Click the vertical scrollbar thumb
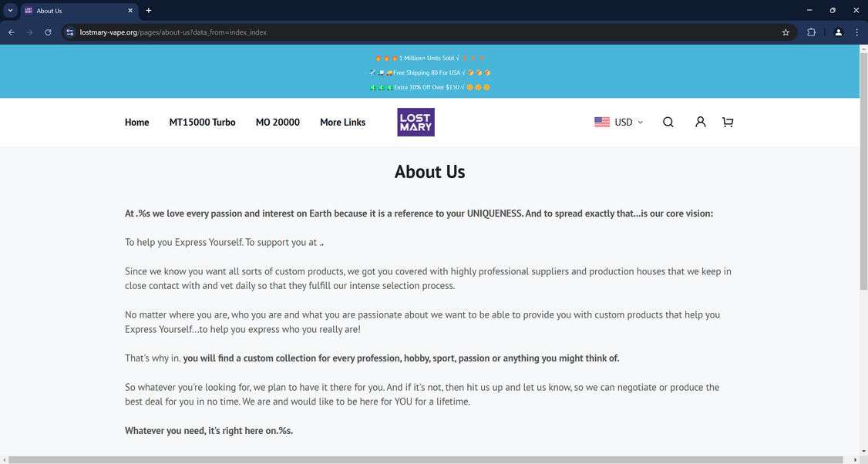 (x=863, y=170)
